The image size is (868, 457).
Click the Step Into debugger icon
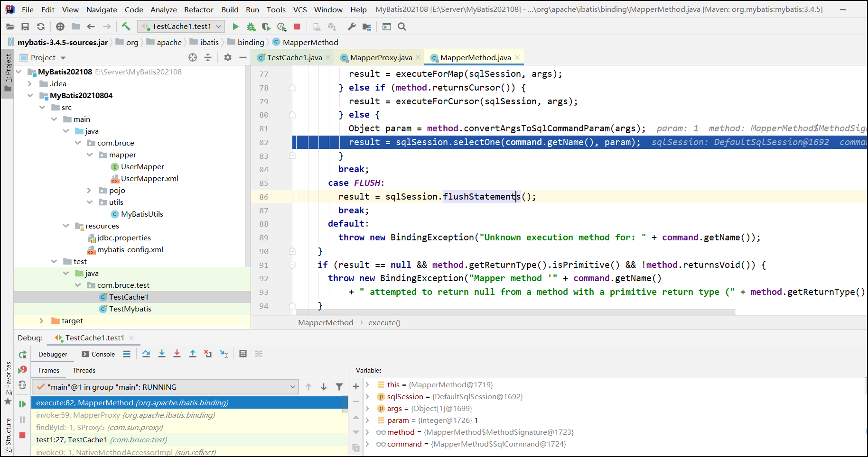[x=162, y=354]
